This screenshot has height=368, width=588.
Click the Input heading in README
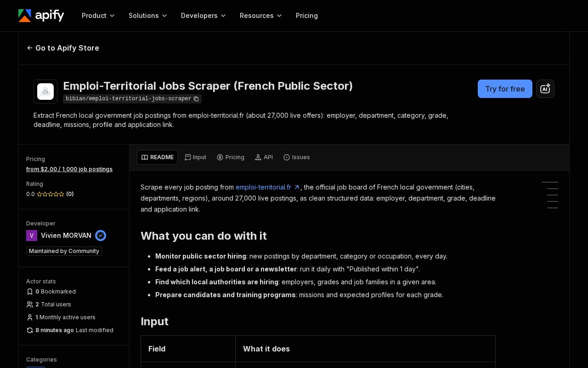pos(154,322)
